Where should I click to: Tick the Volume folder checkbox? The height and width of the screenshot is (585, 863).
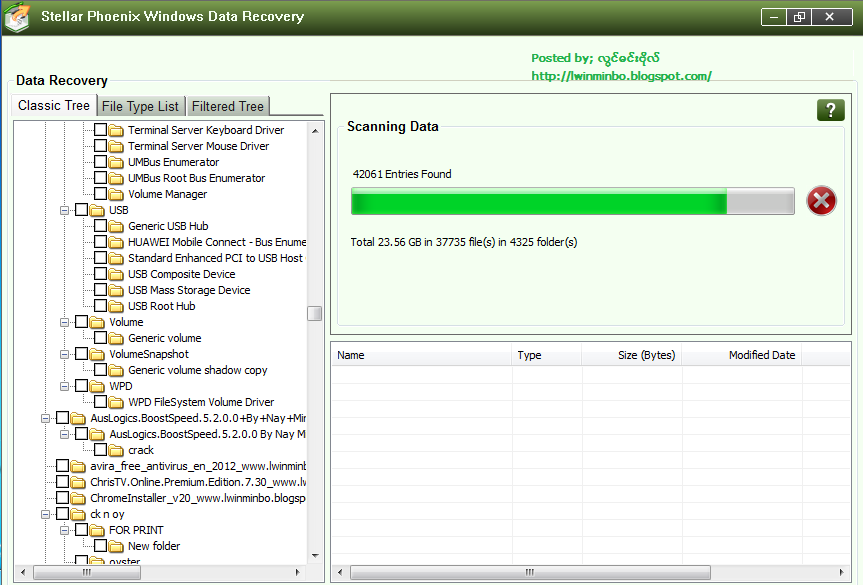click(81, 321)
